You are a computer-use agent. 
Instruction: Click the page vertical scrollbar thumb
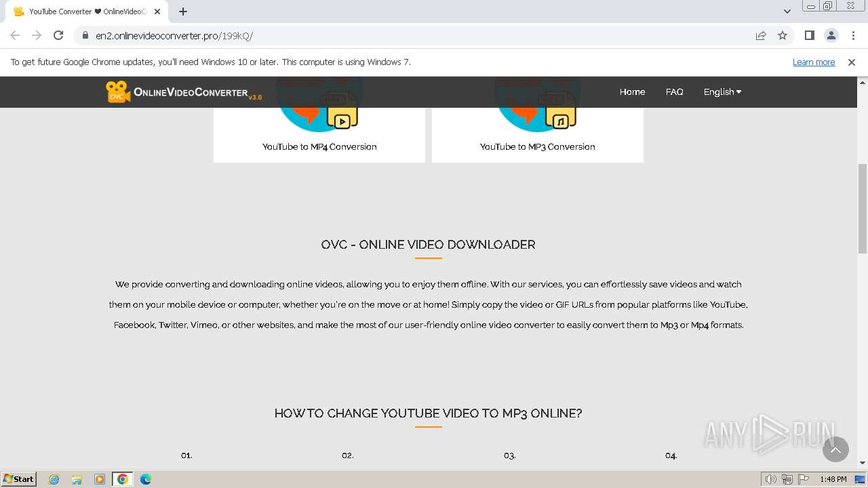863,208
